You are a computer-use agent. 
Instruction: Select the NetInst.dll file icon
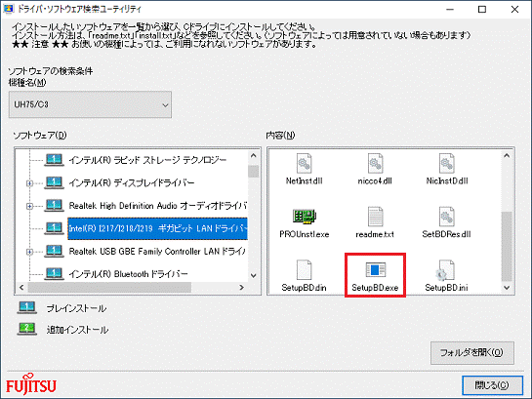click(304, 163)
